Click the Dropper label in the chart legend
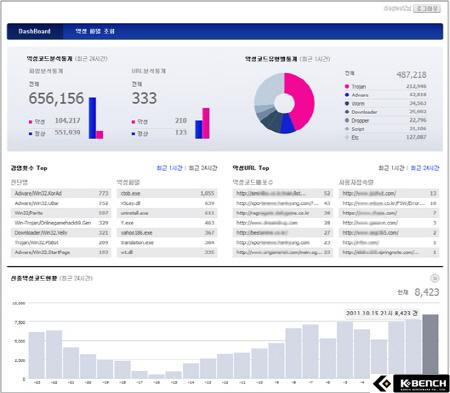Viewport: 450px width, 393px height. (x=360, y=120)
